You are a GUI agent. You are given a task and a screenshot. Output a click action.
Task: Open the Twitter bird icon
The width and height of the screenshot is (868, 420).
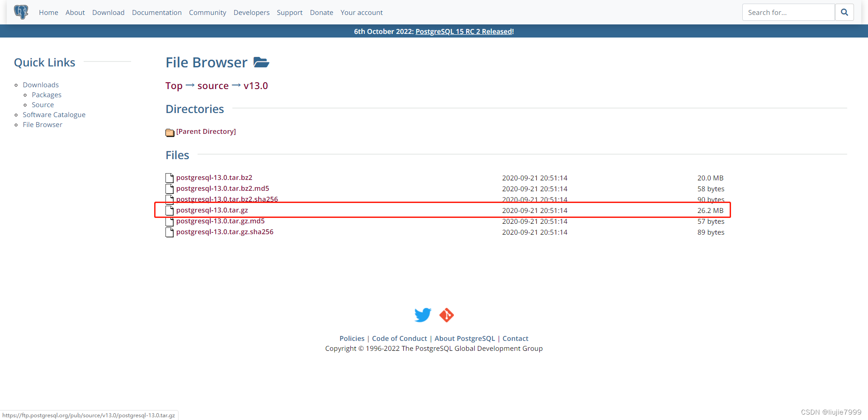423,315
